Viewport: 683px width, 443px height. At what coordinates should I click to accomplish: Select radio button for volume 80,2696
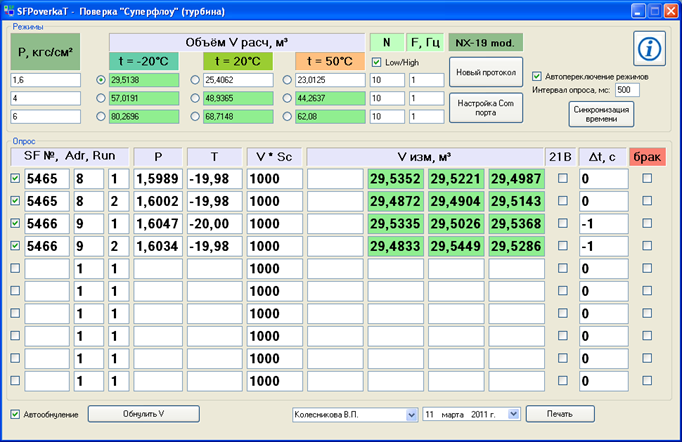pyautogui.click(x=101, y=116)
